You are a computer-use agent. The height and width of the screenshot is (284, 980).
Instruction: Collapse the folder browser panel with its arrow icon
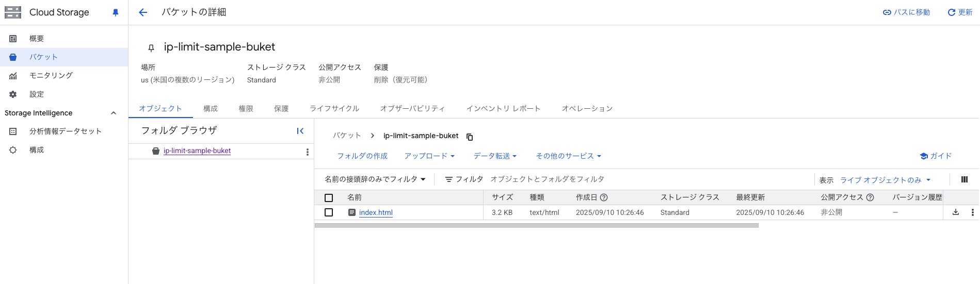click(x=300, y=131)
